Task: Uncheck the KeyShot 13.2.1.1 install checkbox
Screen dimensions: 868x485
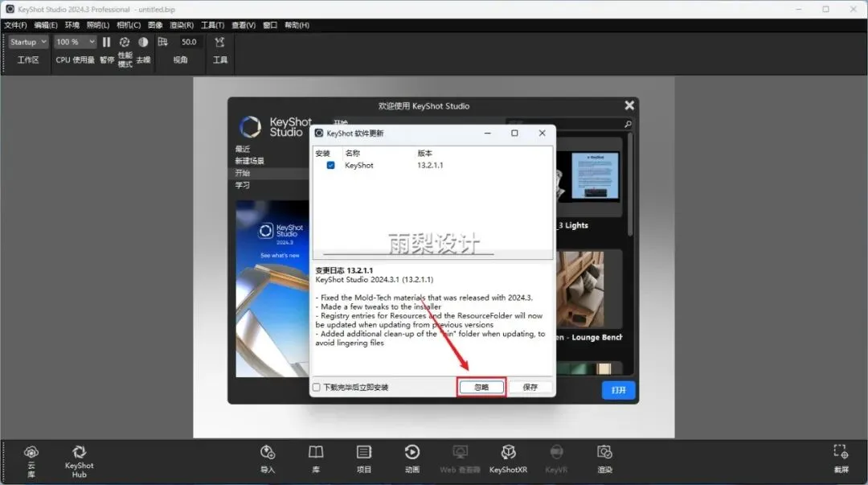Action: (x=330, y=165)
